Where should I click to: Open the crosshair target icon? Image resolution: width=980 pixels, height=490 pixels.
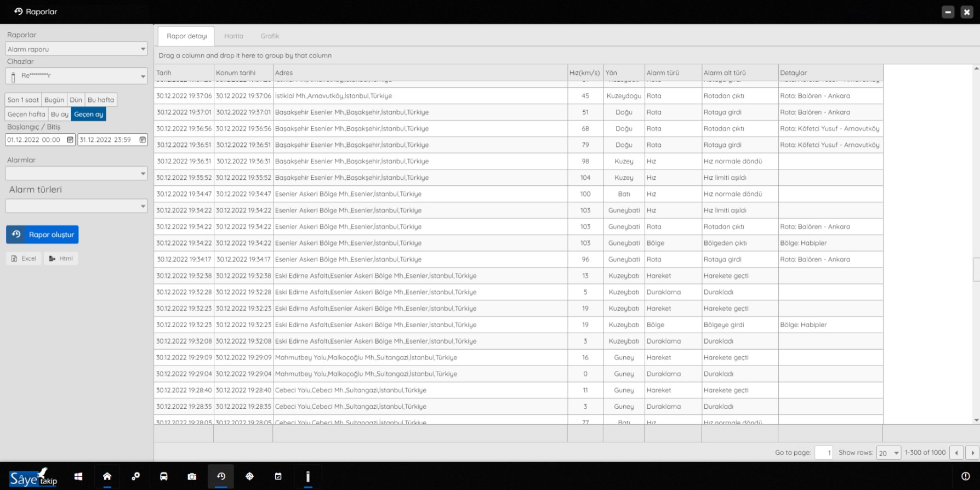click(x=249, y=476)
